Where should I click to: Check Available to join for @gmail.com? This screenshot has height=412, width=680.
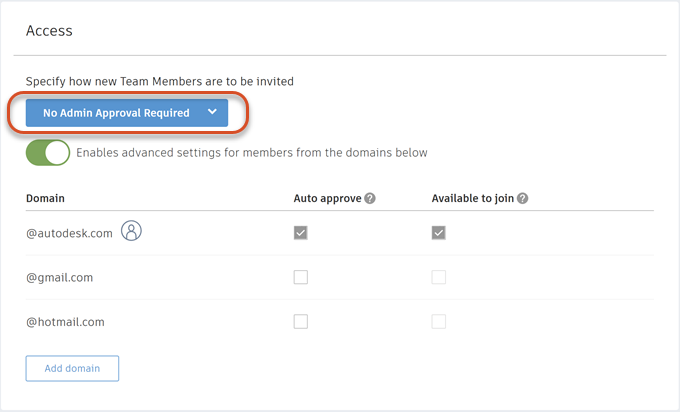tap(439, 277)
